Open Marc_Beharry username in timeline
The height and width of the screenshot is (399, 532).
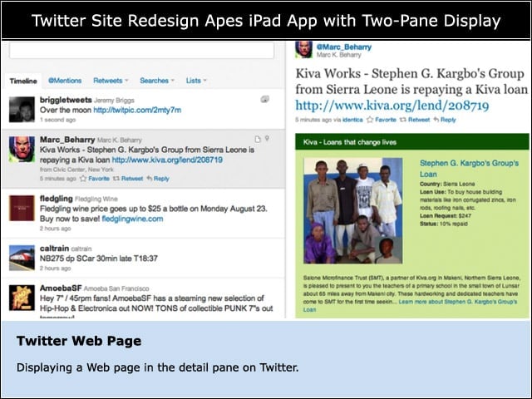(x=67, y=140)
